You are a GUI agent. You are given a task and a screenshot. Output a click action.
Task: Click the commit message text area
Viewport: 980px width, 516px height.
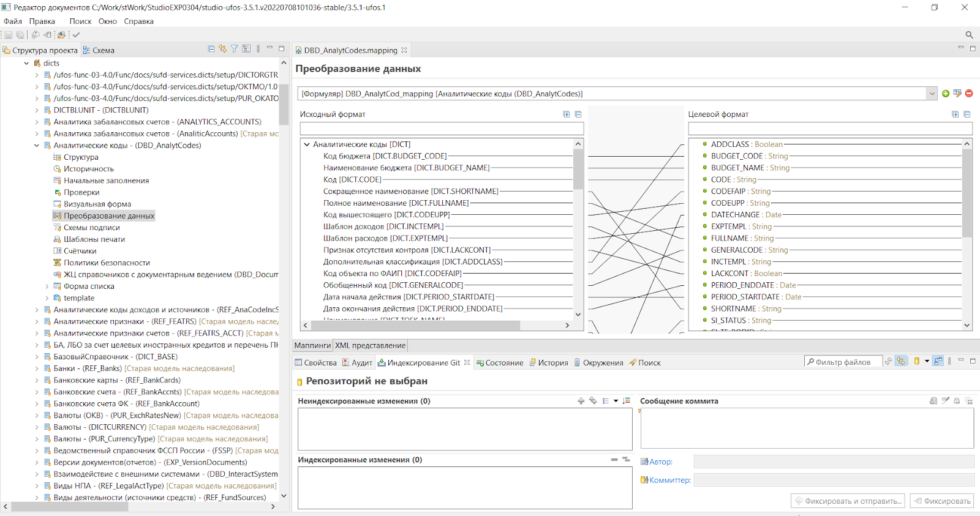tap(807, 428)
